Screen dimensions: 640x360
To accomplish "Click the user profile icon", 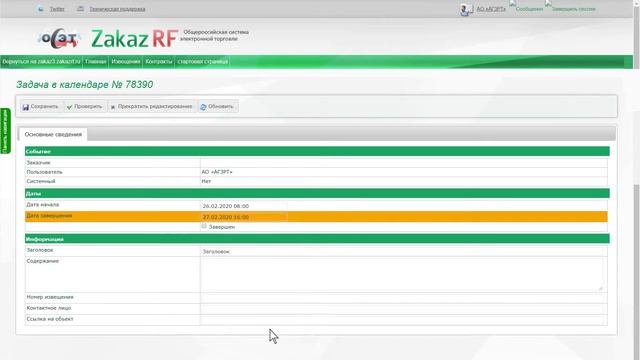I will (466, 9).
